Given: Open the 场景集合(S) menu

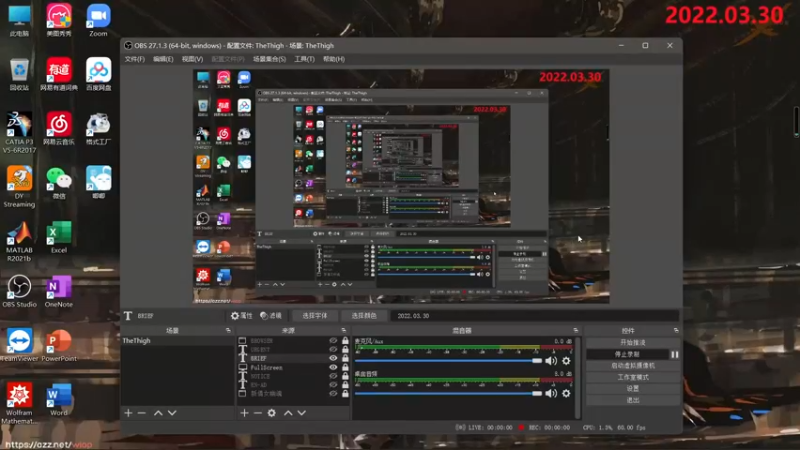Looking at the screenshot, I should click(x=269, y=59).
